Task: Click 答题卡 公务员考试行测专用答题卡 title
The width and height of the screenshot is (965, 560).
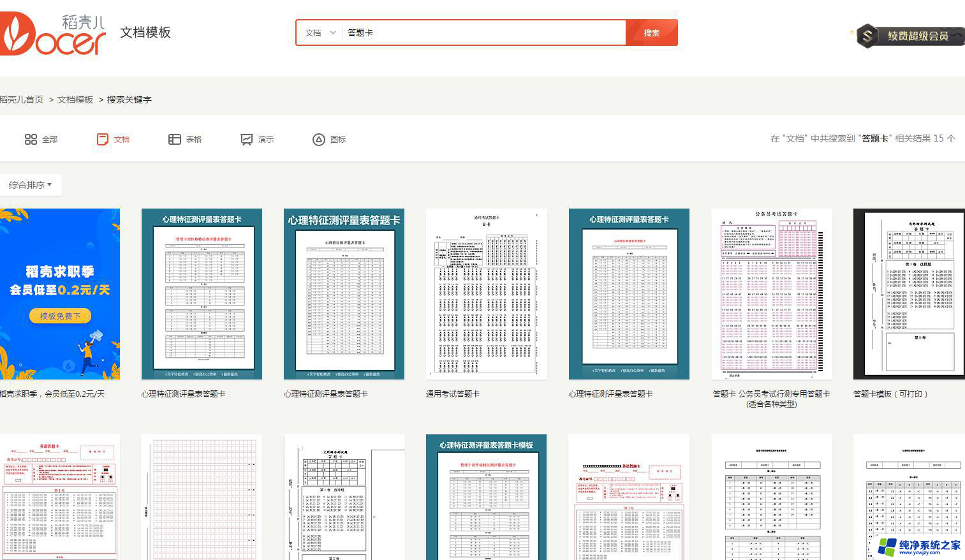Action: click(x=772, y=399)
